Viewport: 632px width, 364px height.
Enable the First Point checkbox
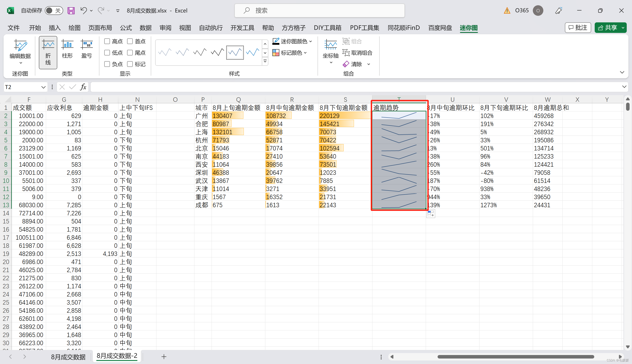coord(130,41)
